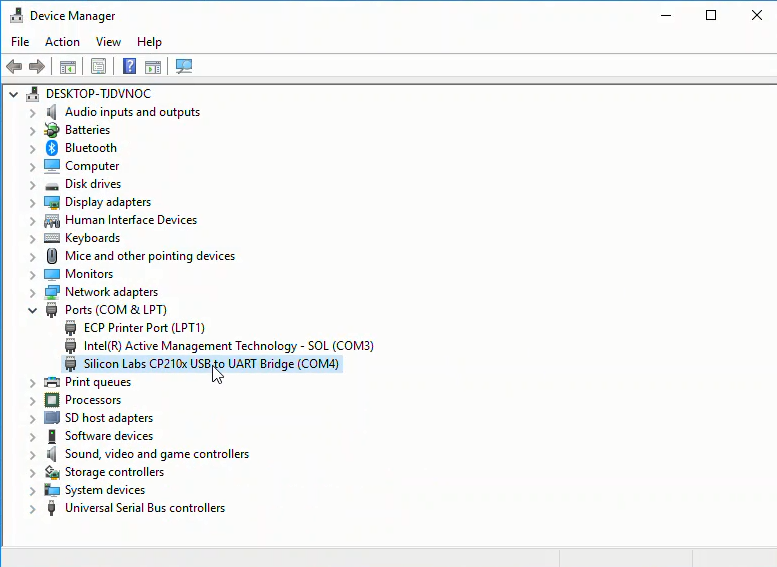Click the Audio inputs and outputs speaker icon
Viewport: 777px width, 567px height.
pos(52,112)
